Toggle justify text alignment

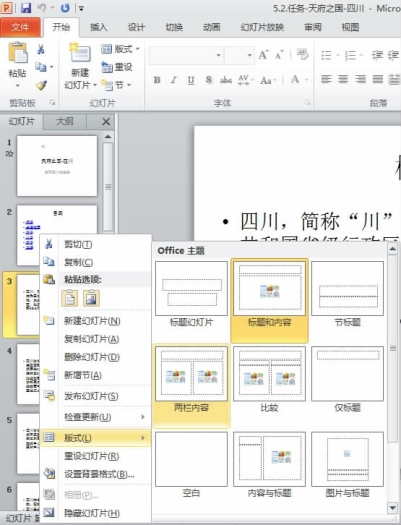tap(378, 79)
